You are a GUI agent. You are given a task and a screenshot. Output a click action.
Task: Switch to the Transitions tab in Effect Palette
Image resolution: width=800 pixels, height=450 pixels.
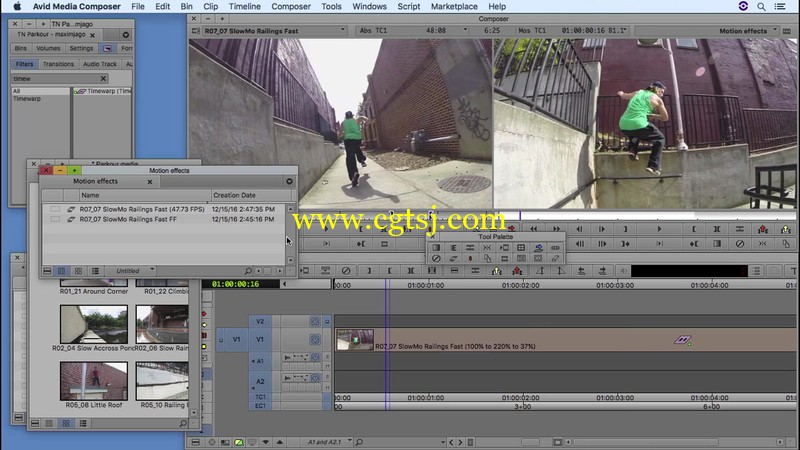tap(58, 64)
